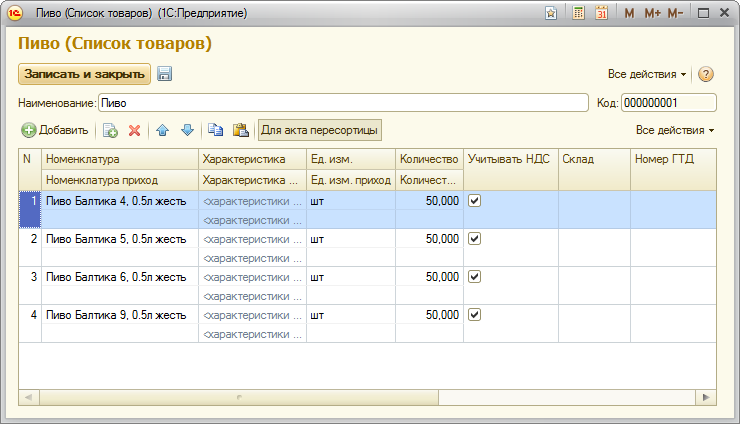Click the Код input field
Viewport: 740px width, 424px height.
[669, 103]
